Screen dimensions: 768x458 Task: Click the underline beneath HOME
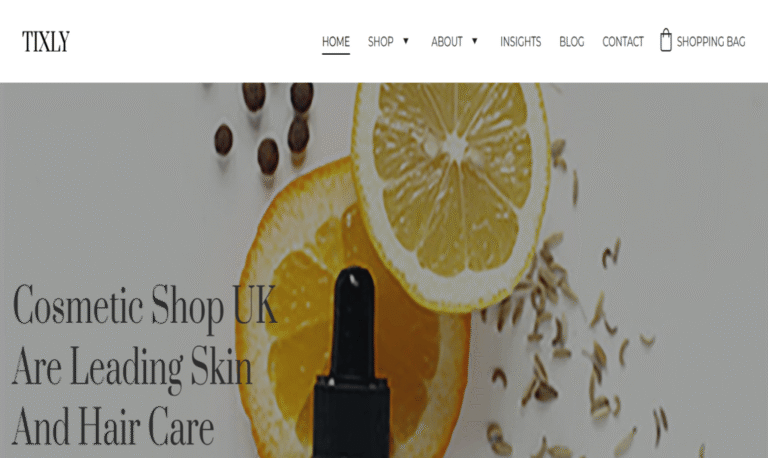point(336,53)
